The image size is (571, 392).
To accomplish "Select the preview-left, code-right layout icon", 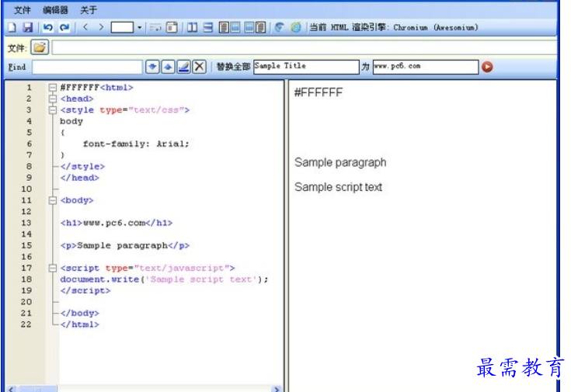I will [x=255, y=27].
